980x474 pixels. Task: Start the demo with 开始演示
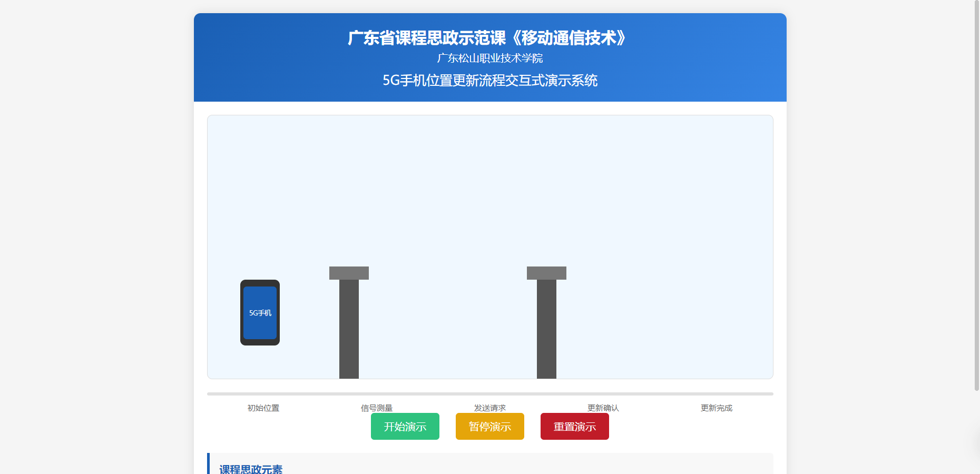pyautogui.click(x=405, y=427)
